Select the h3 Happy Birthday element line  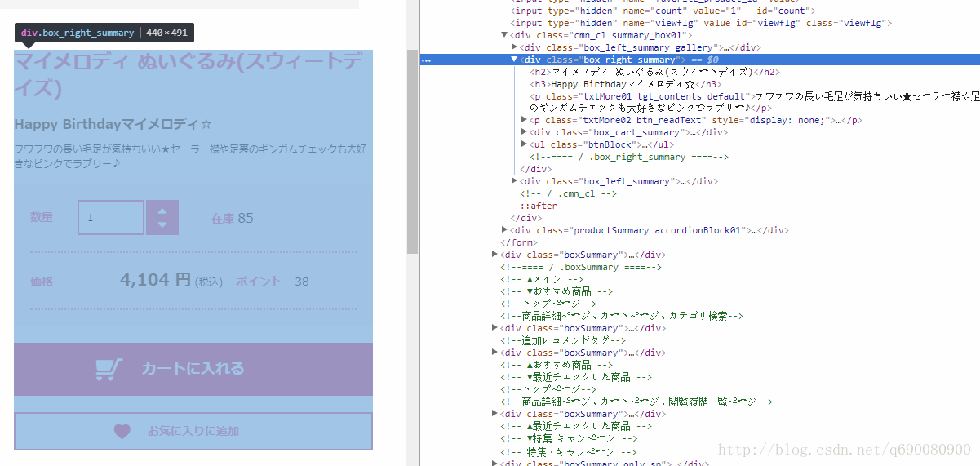[x=625, y=84]
